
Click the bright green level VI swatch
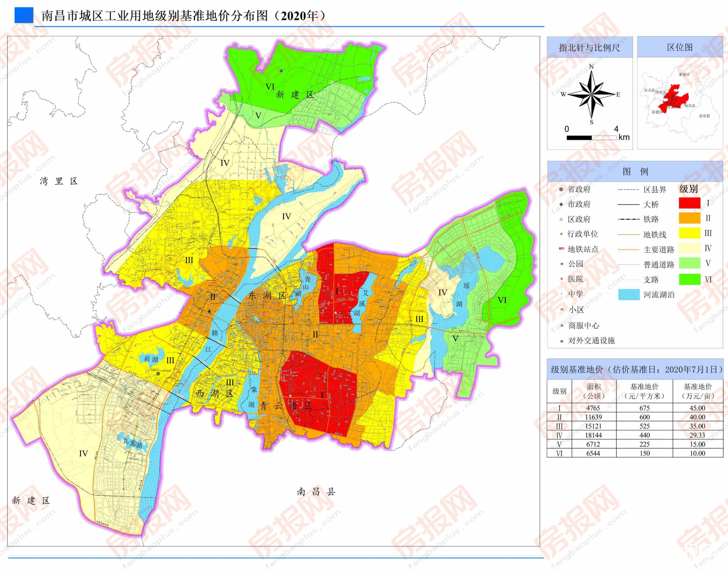(689, 279)
